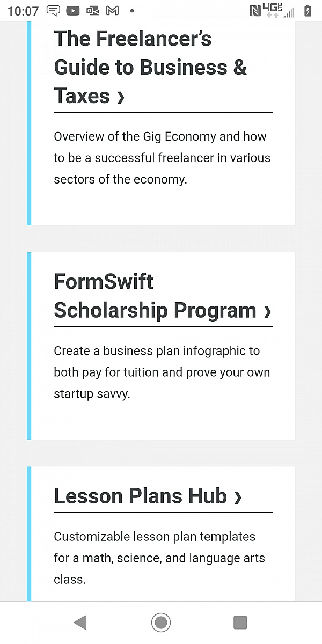Open the YouTube notification icon

72,10
